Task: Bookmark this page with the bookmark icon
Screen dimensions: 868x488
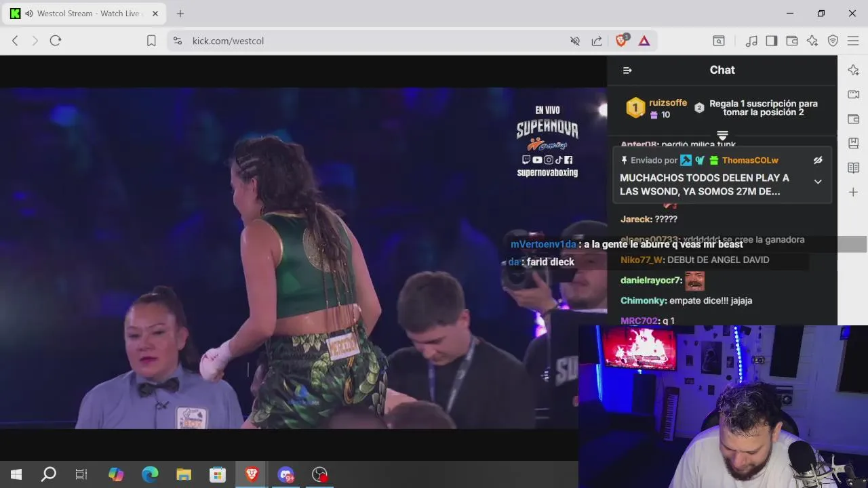Action: coord(151,41)
